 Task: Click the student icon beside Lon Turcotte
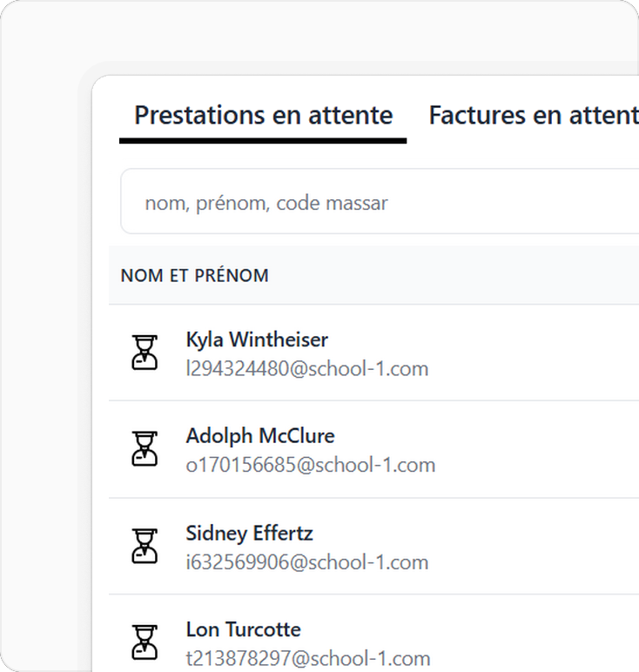[x=145, y=642]
